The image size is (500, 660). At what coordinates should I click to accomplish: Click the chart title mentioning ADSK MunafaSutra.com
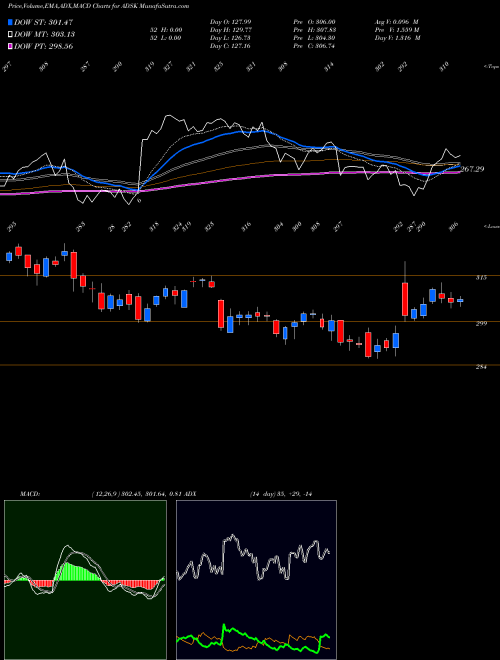click(x=98, y=6)
